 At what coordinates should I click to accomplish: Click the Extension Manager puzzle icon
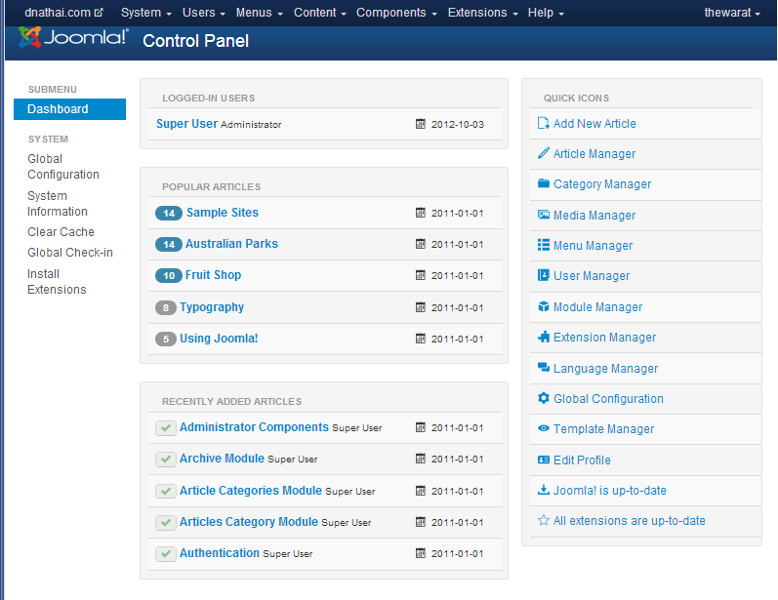(543, 337)
